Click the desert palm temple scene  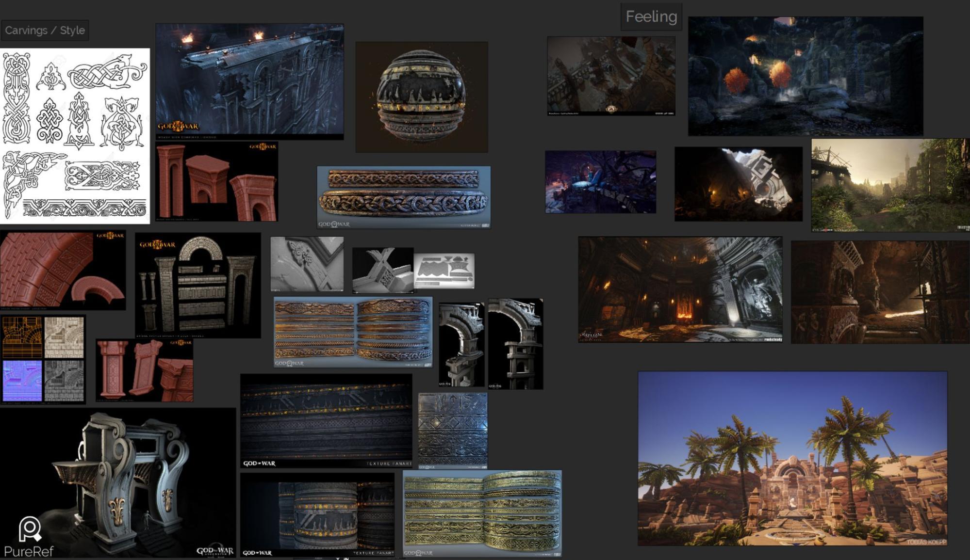pos(792,458)
